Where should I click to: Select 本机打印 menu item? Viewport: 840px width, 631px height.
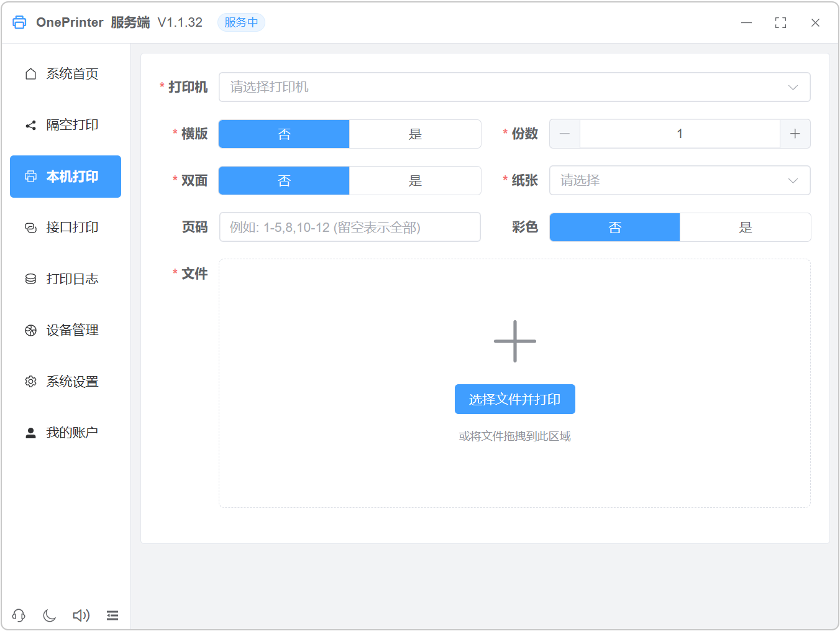click(65, 177)
